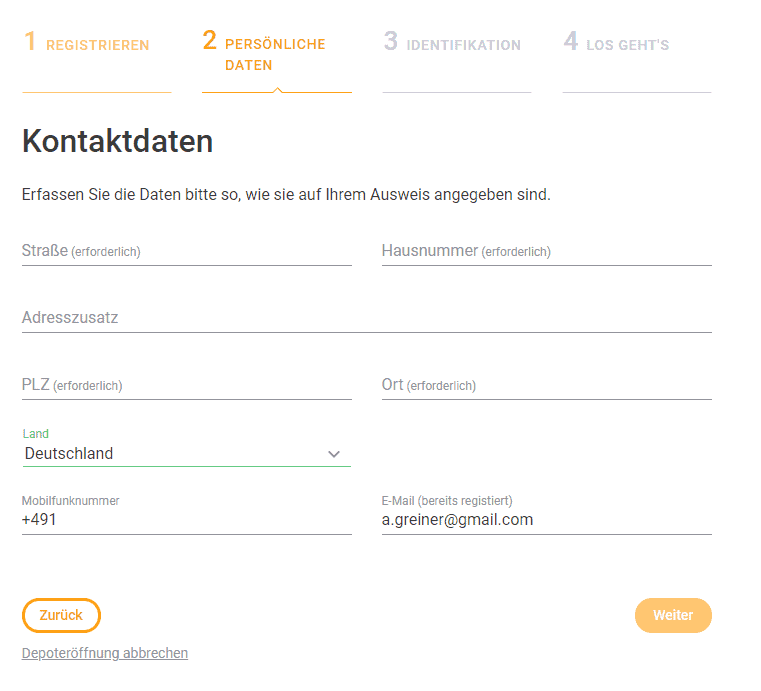Click the step number 4 icon

[x=571, y=41]
